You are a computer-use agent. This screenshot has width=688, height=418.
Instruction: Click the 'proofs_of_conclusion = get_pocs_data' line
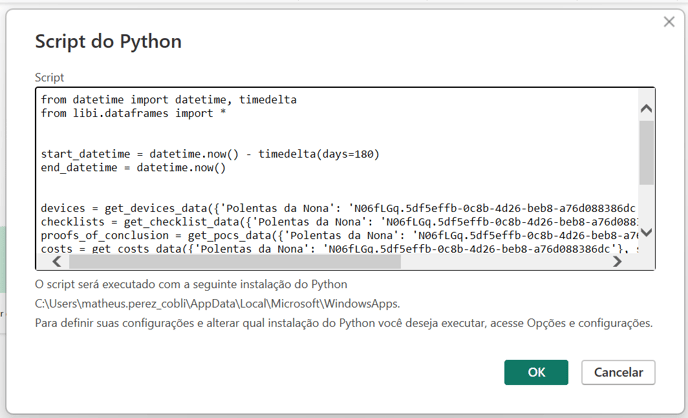tap(339, 235)
